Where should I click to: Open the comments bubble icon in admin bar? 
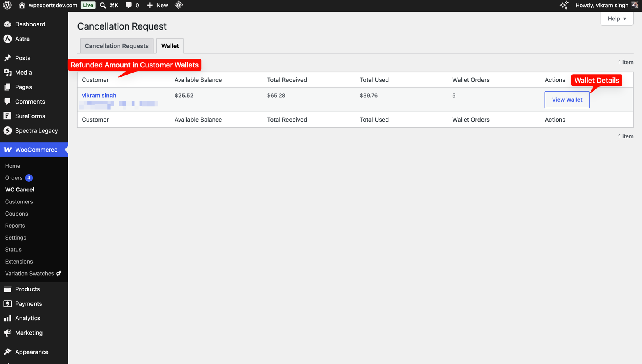[128, 5]
